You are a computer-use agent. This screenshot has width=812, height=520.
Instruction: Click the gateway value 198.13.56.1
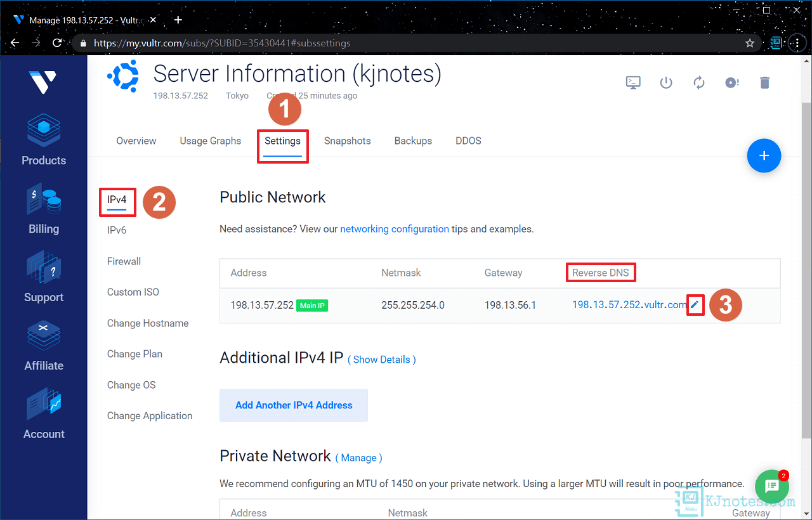pyautogui.click(x=510, y=305)
